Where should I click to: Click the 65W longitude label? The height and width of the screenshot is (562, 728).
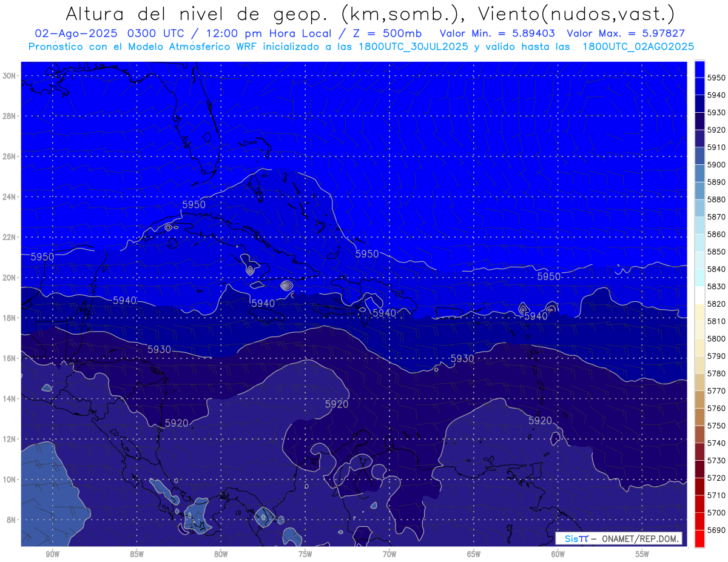pyautogui.click(x=474, y=554)
